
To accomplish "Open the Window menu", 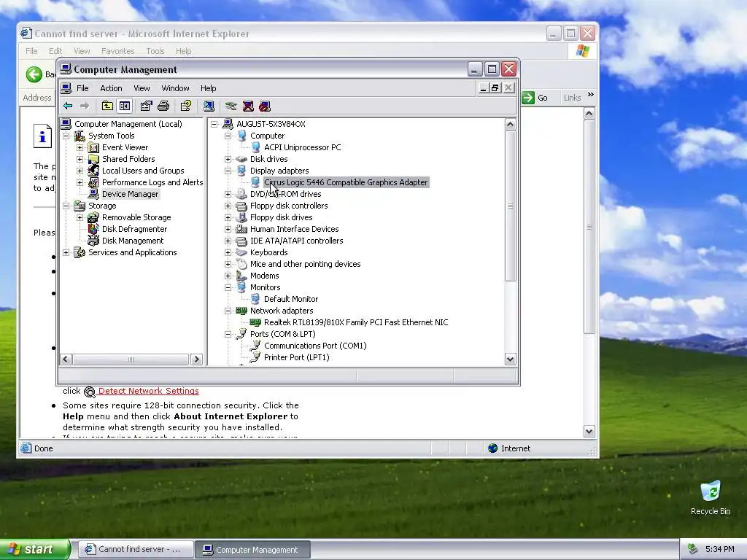I will point(175,88).
